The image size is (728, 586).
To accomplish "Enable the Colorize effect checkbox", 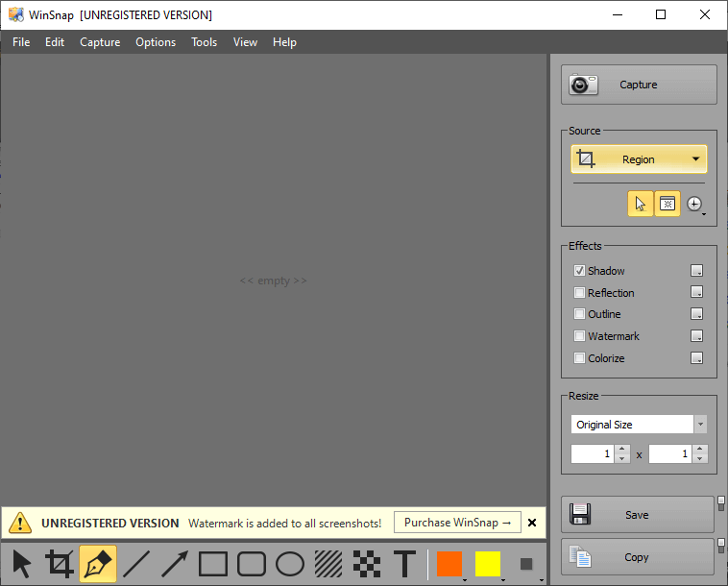I will click(579, 358).
